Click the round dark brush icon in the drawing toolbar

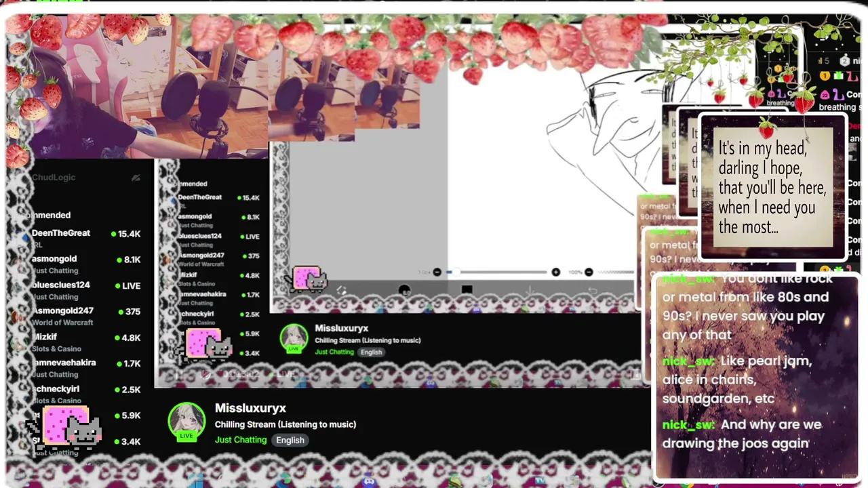[404, 291]
